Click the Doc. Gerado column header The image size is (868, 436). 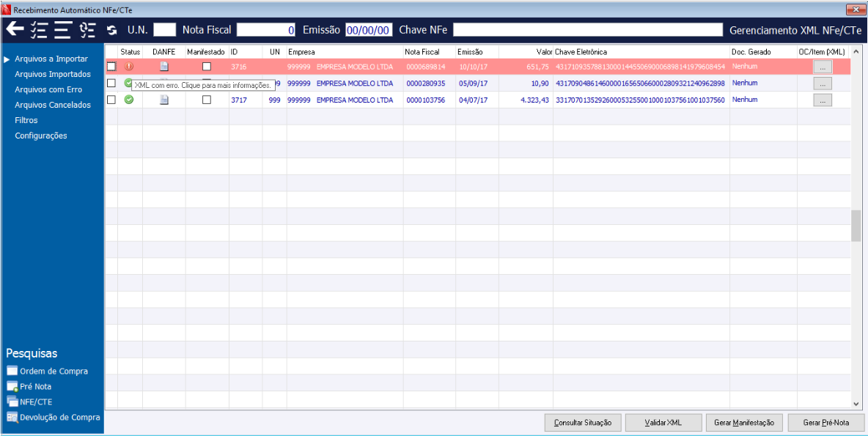(763, 51)
